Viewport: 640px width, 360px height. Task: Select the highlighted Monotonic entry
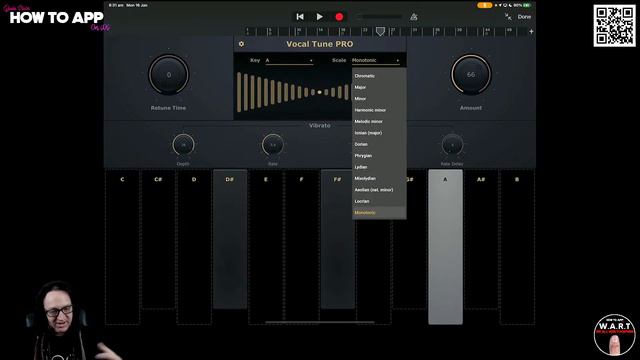pos(379,213)
